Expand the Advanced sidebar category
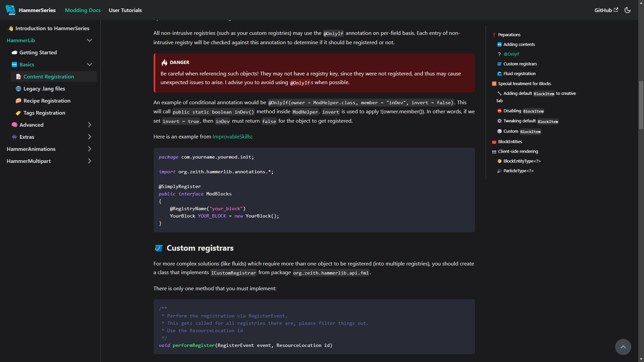The height and width of the screenshot is (362, 644). pos(89,125)
